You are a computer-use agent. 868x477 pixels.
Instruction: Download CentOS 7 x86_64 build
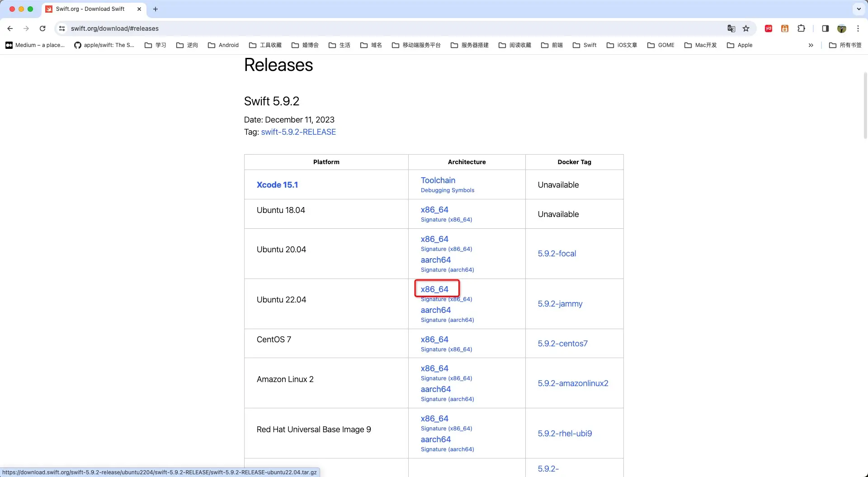tap(434, 340)
